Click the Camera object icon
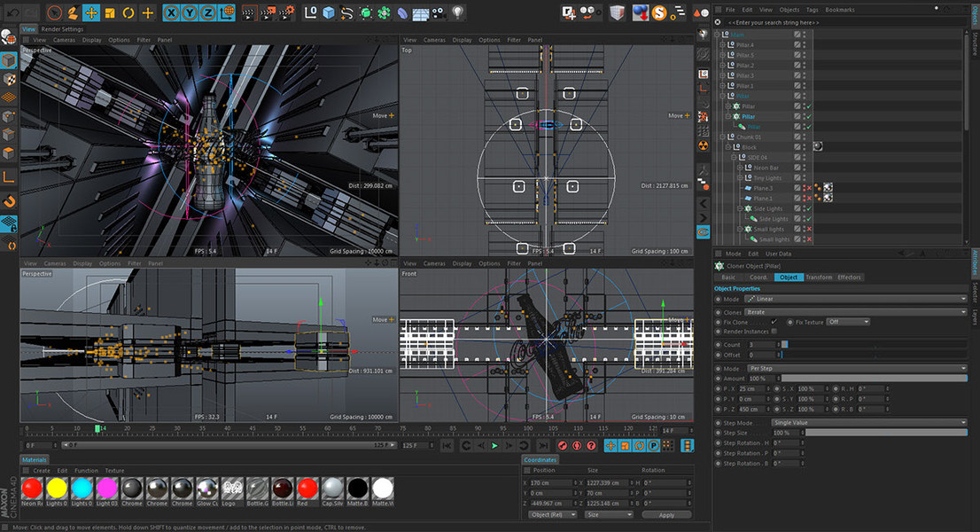The width and height of the screenshot is (980, 532). coord(440,12)
